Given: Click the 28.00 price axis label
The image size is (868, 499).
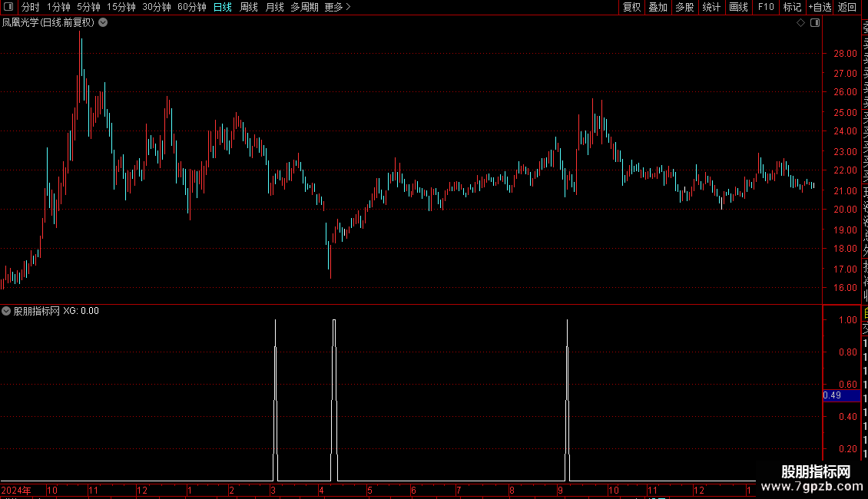Looking at the screenshot, I should 845,54.
